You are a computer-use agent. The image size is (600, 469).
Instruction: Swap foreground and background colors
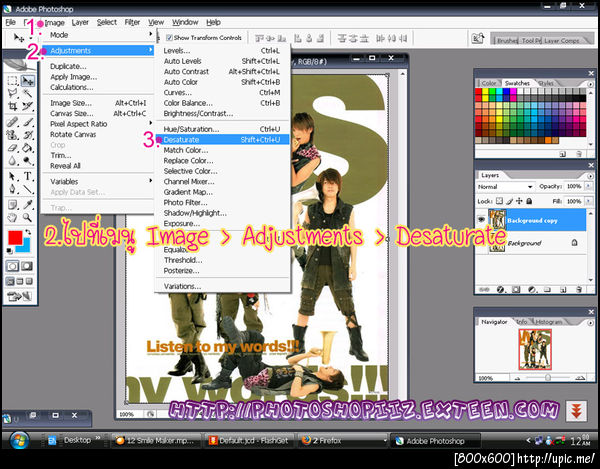pyautogui.click(x=28, y=232)
